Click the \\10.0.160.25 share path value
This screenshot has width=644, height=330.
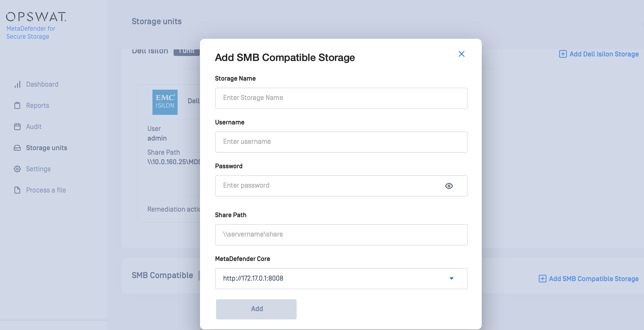[174, 162]
